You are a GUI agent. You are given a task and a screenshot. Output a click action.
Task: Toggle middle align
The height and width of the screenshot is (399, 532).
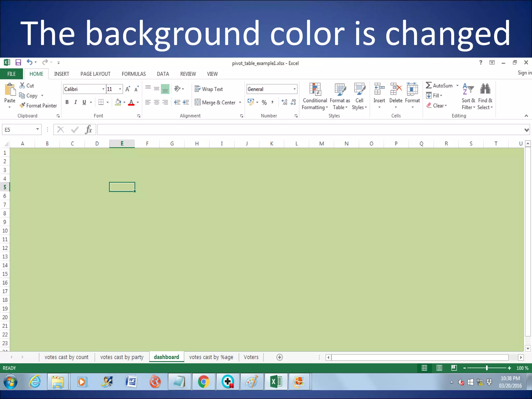click(x=157, y=89)
